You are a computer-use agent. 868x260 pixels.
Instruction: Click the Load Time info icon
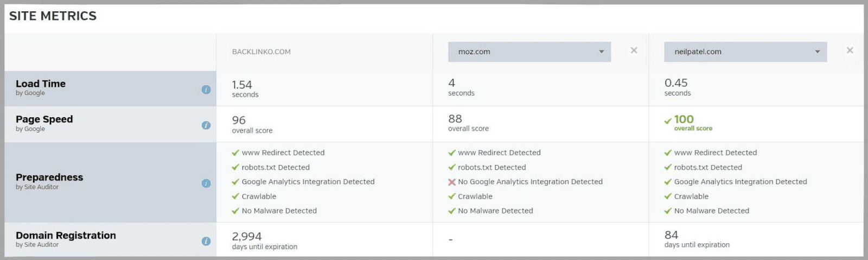point(206,90)
